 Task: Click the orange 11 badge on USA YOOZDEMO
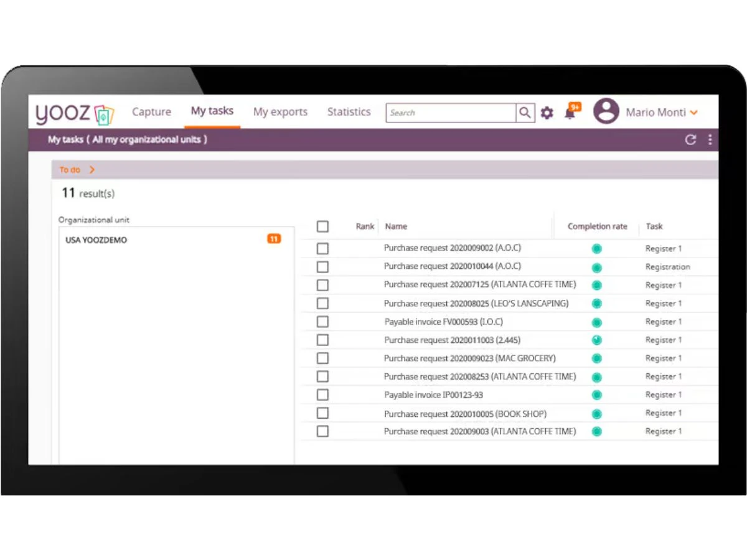[x=274, y=239]
